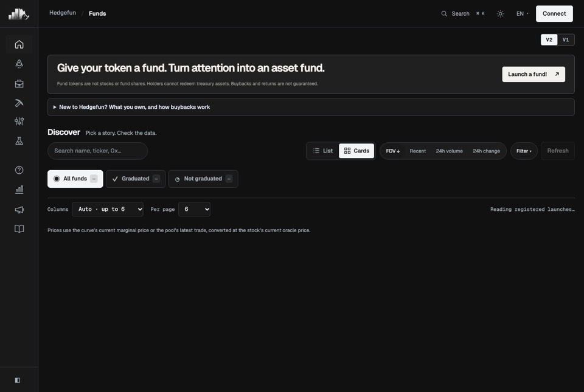Click the Search text in header
Screen dimensions: 584x392
click(x=461, y=13)
